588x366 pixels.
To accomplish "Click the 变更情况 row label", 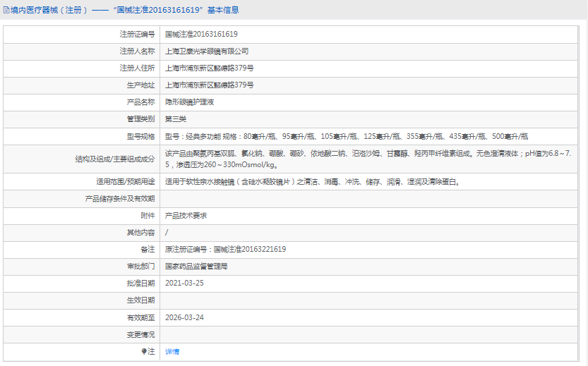I will click(140, 334).
